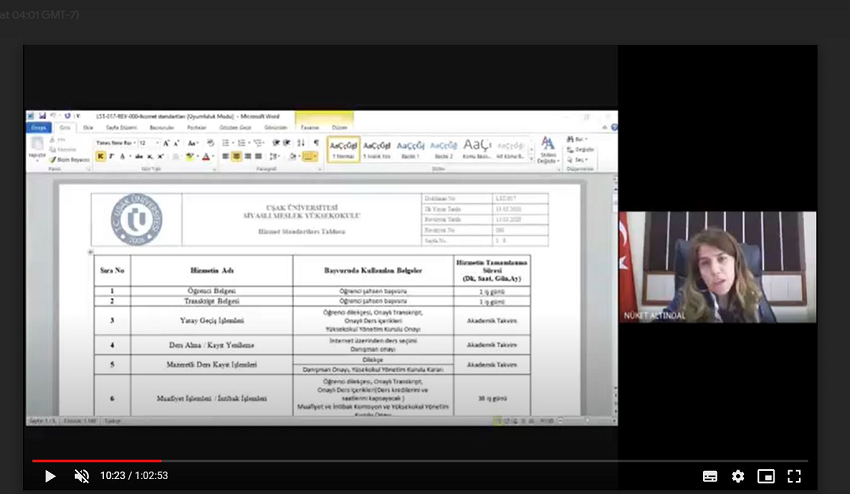Click the Uşak Üniversitesi logo in document
Viewport: 850px width, 494px height.
[136, 219]
